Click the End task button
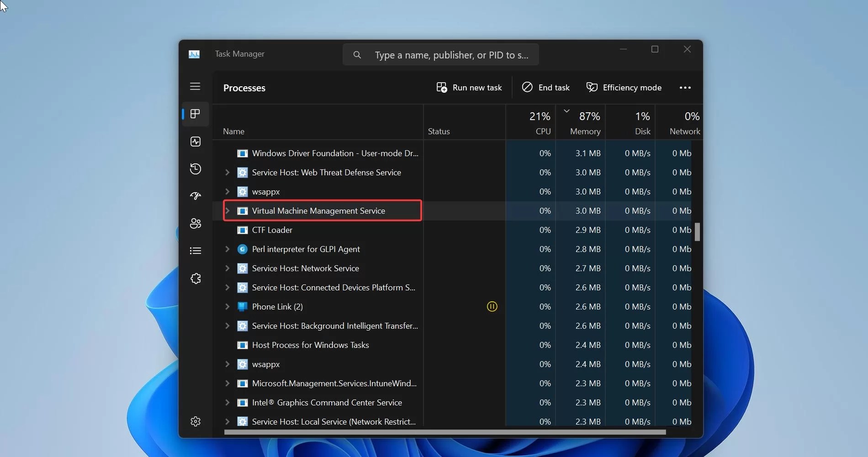 click(x=545, y=87)
